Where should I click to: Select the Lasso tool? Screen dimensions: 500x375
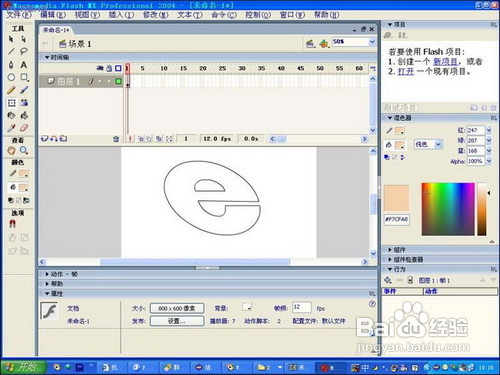point(24,51)
